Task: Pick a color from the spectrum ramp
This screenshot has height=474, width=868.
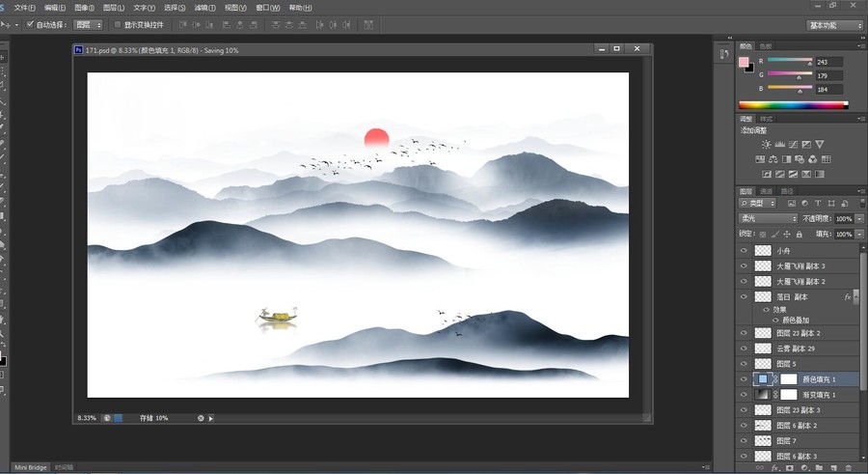Action: [794, 105]
